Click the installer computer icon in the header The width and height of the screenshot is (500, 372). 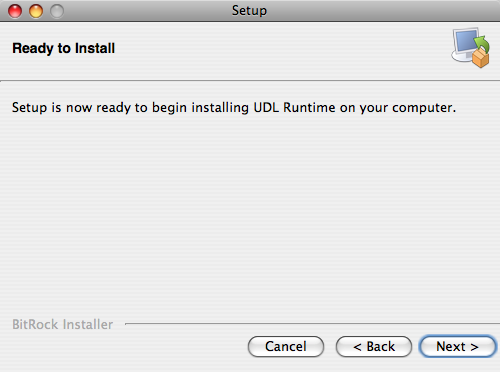click(x=471, y=47)
